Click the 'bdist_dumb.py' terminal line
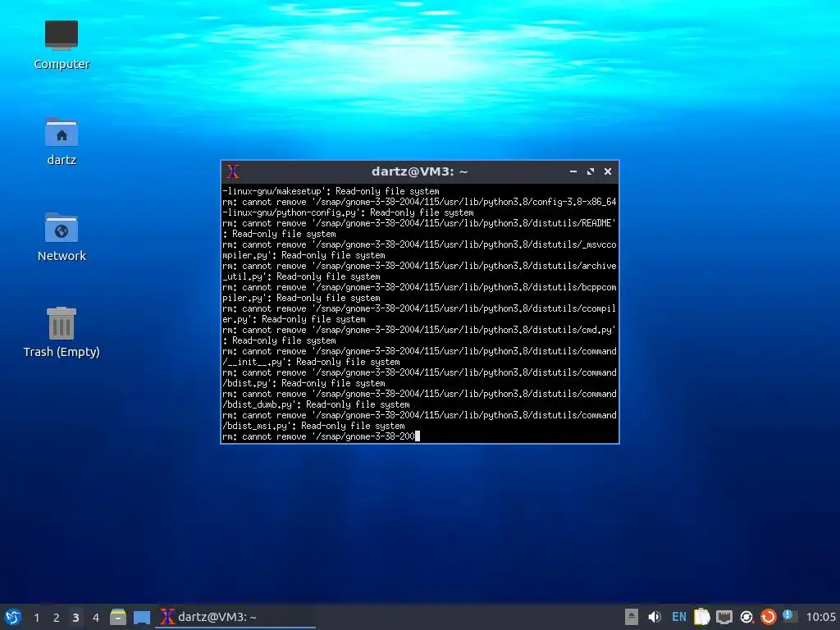Image resolution: width=840 pixels, height=630 pixels. (316, 404)
